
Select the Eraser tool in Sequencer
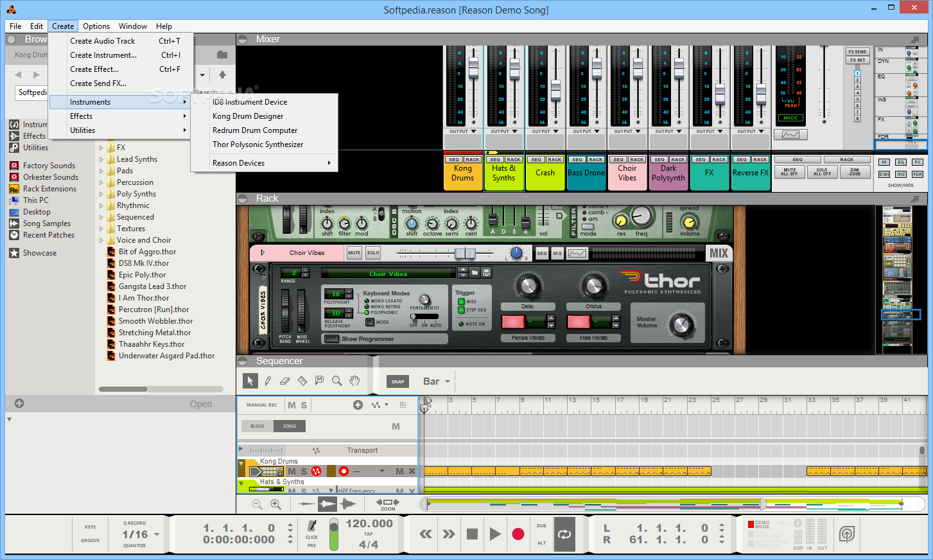coord(285,381)
